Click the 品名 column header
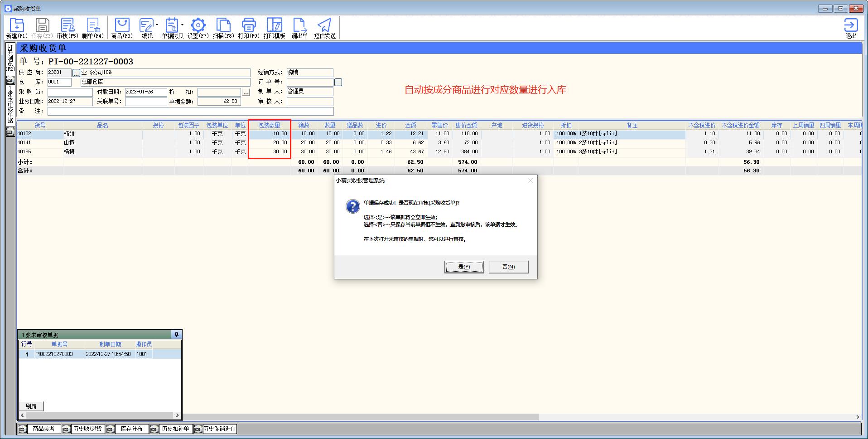The image size is (868, 439). click(103, 125)
